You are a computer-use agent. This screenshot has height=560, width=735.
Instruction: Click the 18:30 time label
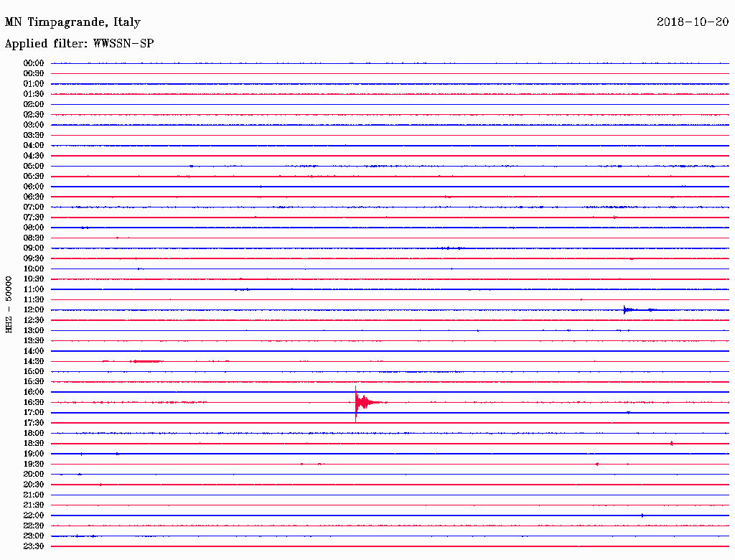(x=34, y=444)
